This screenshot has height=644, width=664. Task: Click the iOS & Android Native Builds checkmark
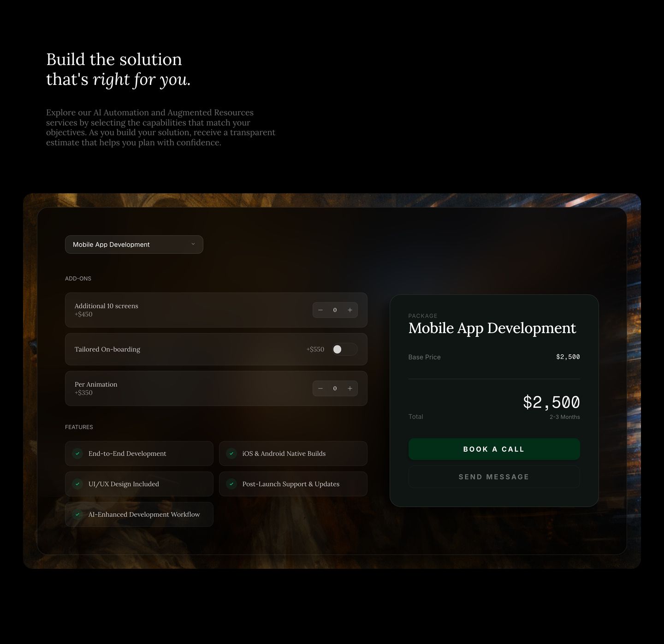point(231,453)
